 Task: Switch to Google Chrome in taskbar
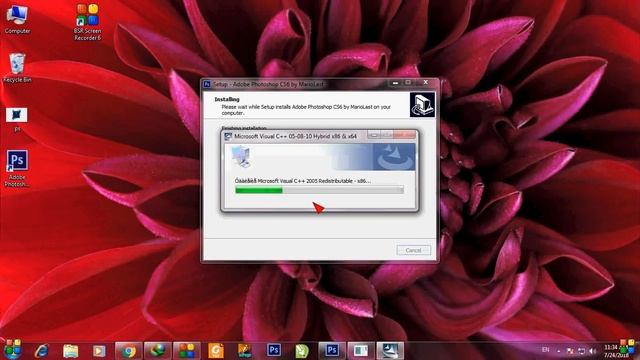129,351
